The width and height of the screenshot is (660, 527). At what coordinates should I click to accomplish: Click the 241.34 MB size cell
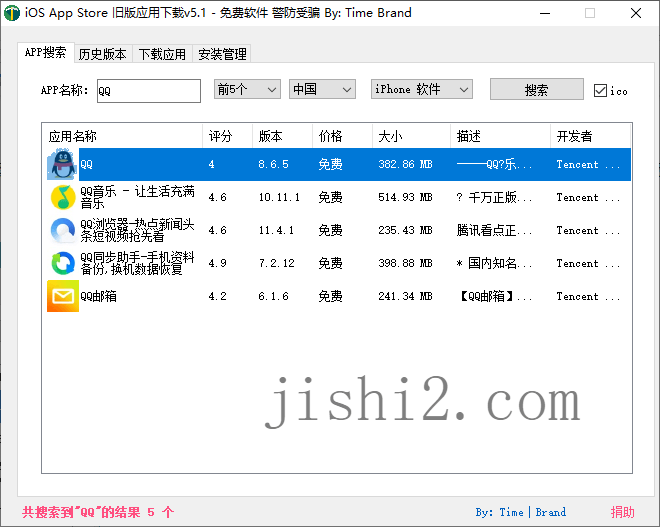[x=405, y=296]
